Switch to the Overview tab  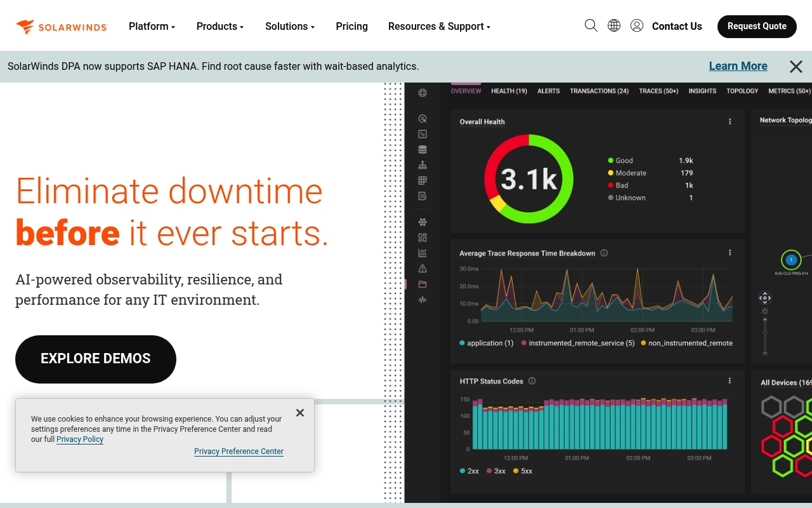(466, 91)
